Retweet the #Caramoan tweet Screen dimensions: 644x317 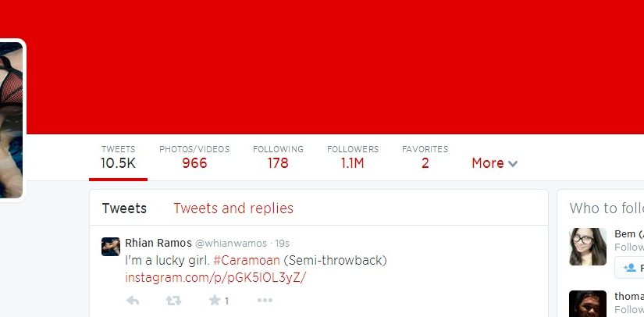(173, 301)
